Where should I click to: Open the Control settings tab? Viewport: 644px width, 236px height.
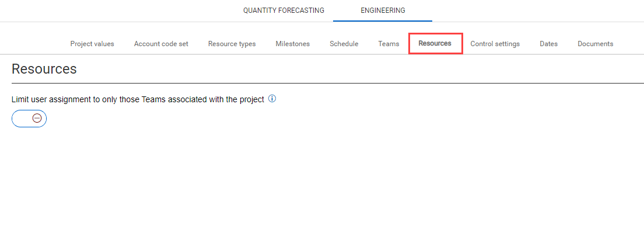[495, 44]
